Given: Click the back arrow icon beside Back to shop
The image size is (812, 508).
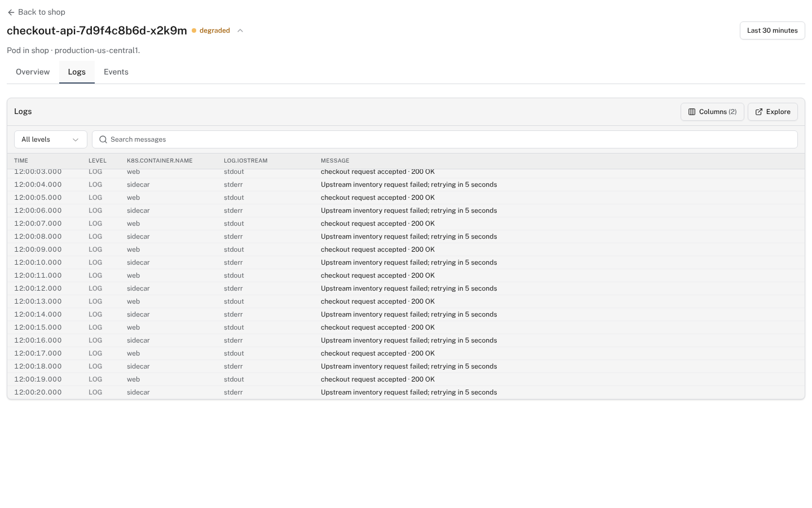Looking at the screenshot, I should [x=11, y=12].
